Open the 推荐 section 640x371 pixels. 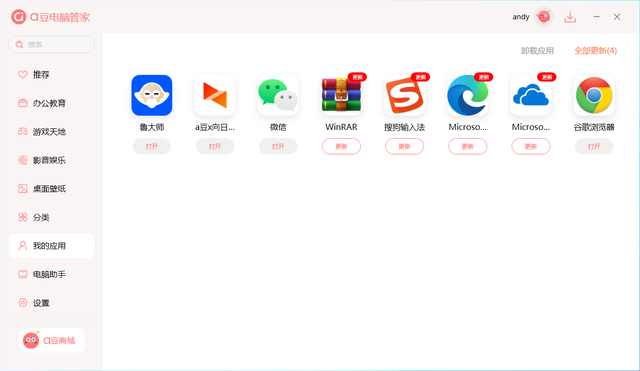click(x=51, y=74)
